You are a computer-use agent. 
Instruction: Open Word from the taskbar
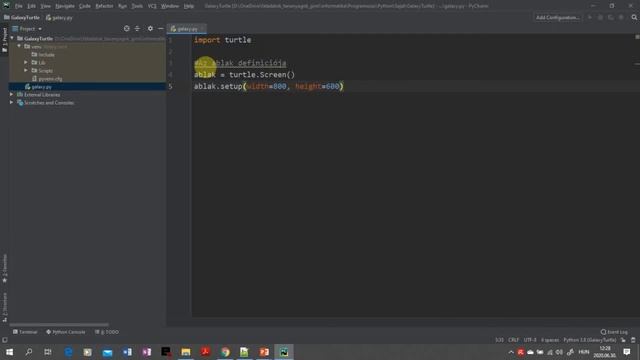point(127,352)
